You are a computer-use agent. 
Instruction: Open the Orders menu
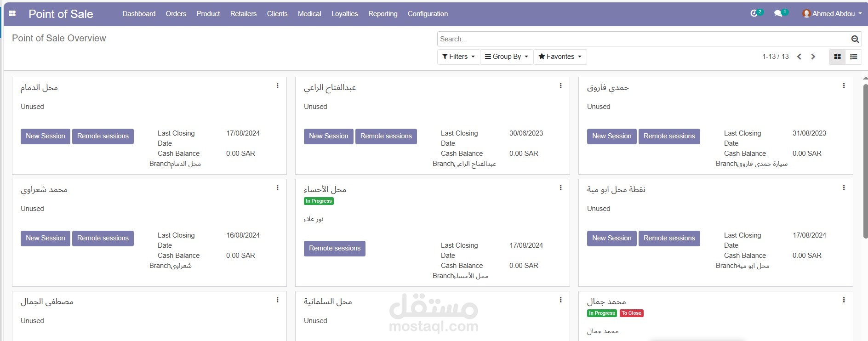pos(176,14)
